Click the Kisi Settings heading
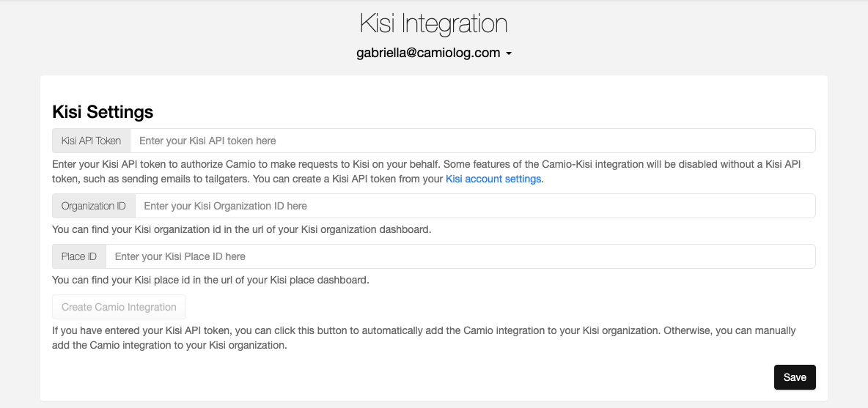 103,111
